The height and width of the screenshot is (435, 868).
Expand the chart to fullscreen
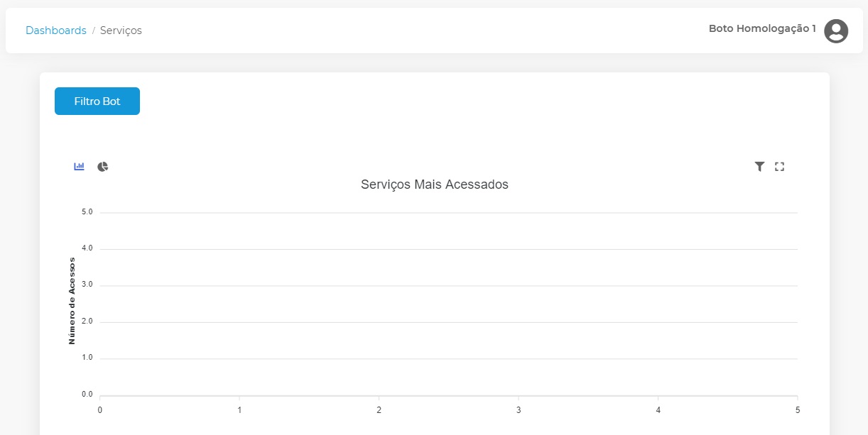pyautogui.click(x=779, y=167)
